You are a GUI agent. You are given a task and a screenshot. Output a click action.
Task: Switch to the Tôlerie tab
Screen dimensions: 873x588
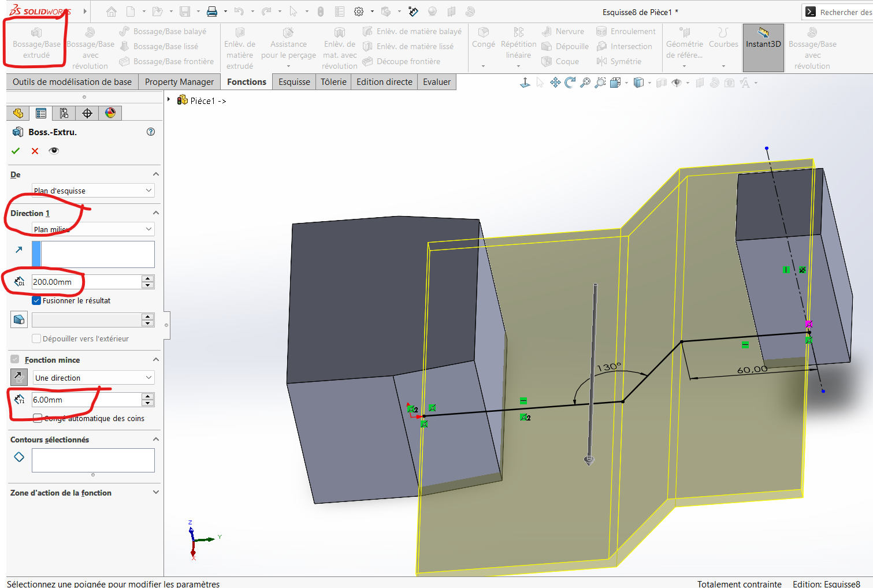(333, 82)
